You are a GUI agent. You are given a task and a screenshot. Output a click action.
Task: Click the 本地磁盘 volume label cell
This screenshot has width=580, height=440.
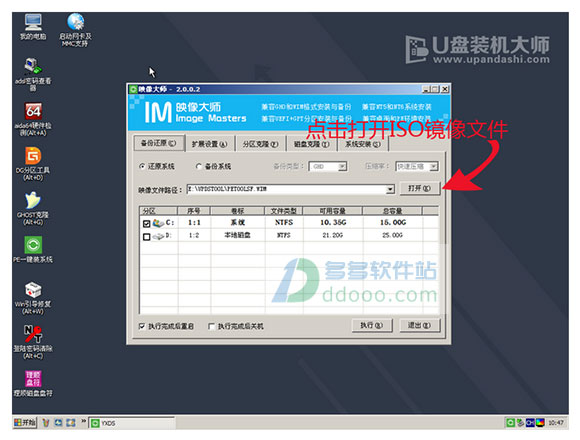[237, 236]
